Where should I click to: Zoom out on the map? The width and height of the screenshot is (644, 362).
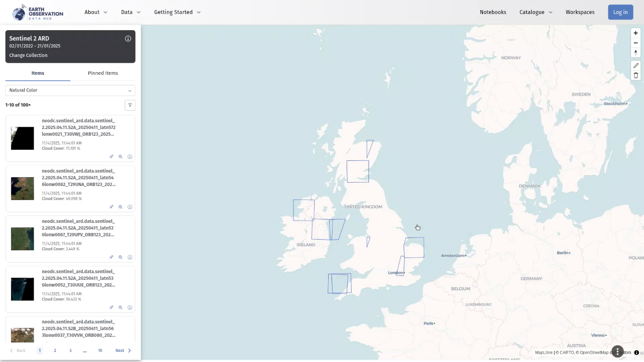tap(636, 43)
